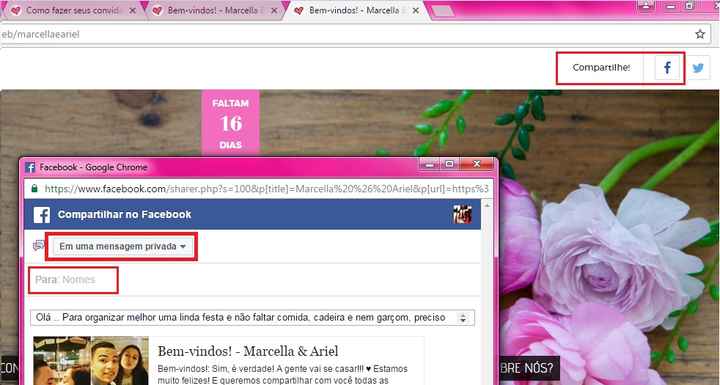Click the private message icon beside the dropdown
Screen dimensions: 720x385
(x=39, y=246)
